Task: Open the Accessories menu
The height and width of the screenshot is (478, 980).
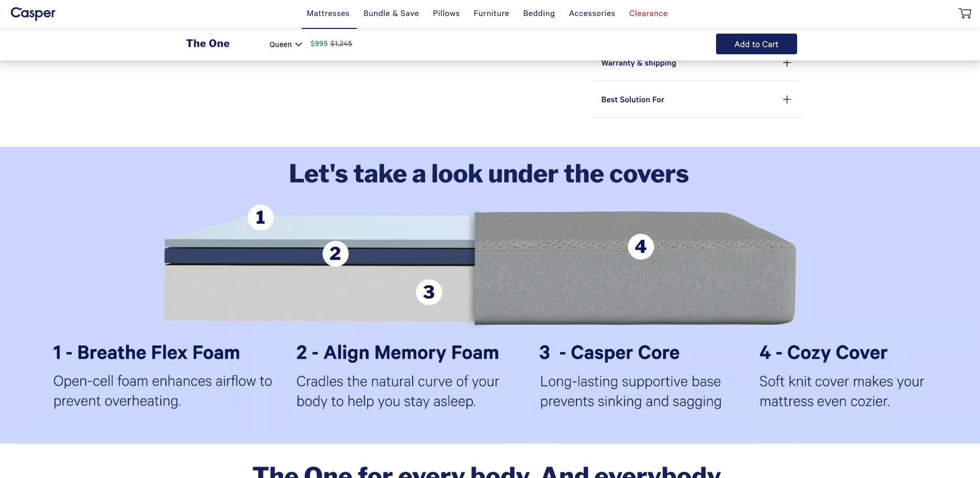Action: [592, 13]
